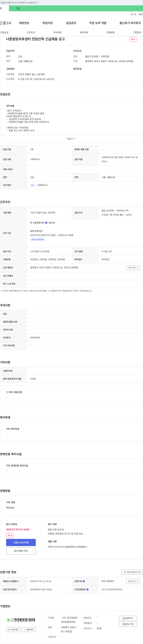Expand job description with 더보기
Screen dimensions: 143x644
pyautogui.click(x=71, y=139)
